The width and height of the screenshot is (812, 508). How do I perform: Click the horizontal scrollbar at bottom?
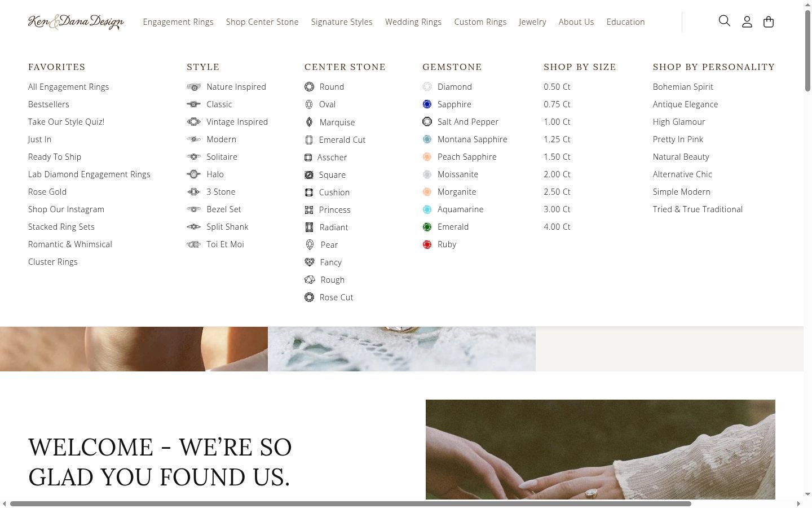tap(351, 503)
